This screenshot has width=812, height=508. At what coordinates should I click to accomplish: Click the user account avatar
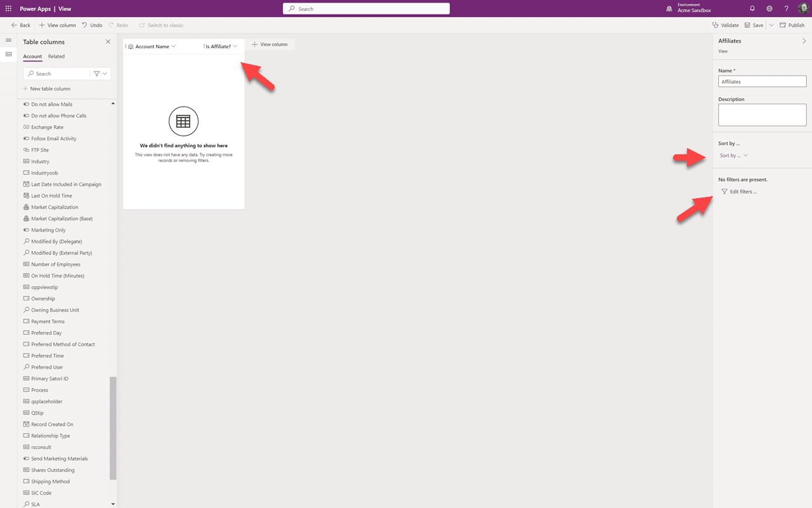(x=803, y=8)
